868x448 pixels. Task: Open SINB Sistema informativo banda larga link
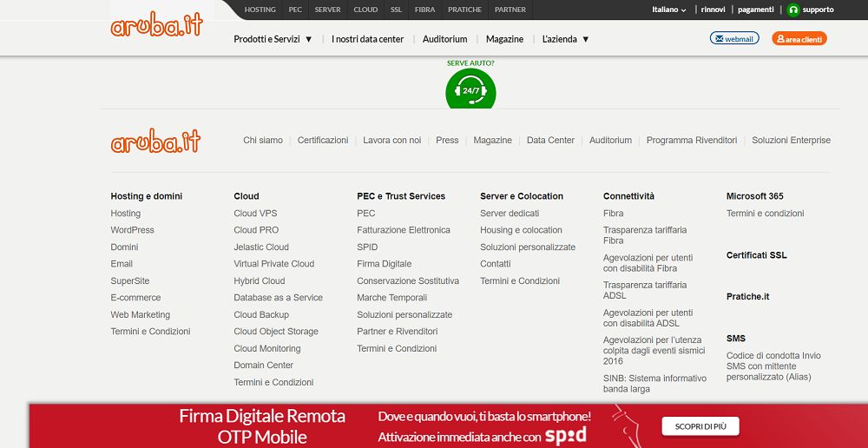(654, 383)
